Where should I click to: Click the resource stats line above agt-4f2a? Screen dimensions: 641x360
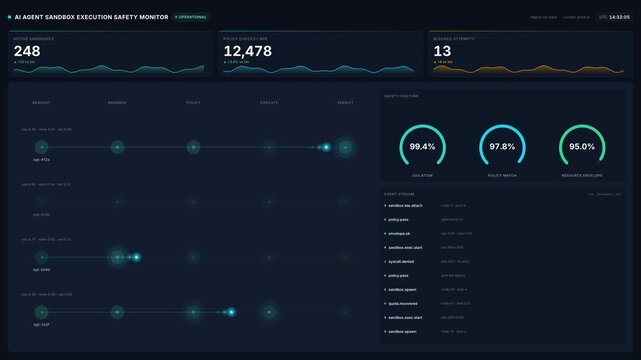(46, 130)
